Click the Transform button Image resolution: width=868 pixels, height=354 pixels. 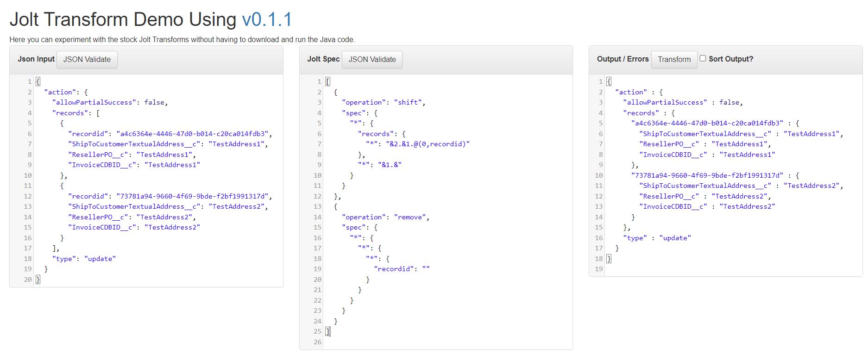pos(674,59)
